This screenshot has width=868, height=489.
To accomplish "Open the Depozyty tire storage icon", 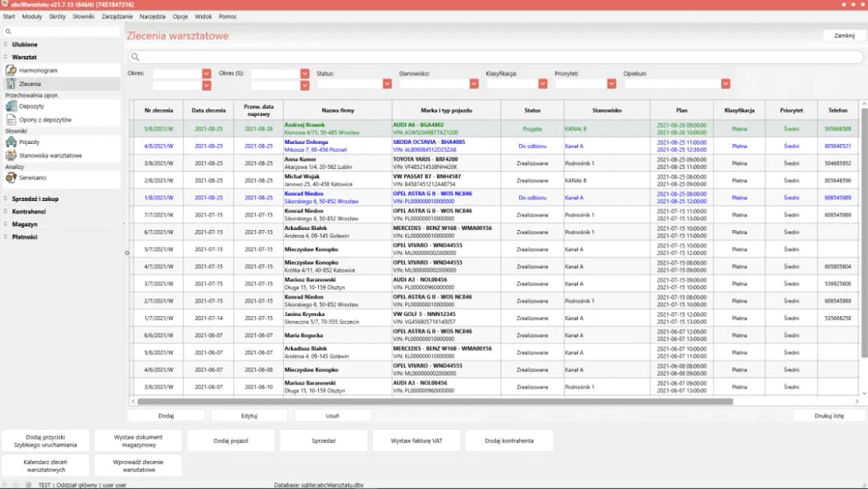I will click(11, 106).
